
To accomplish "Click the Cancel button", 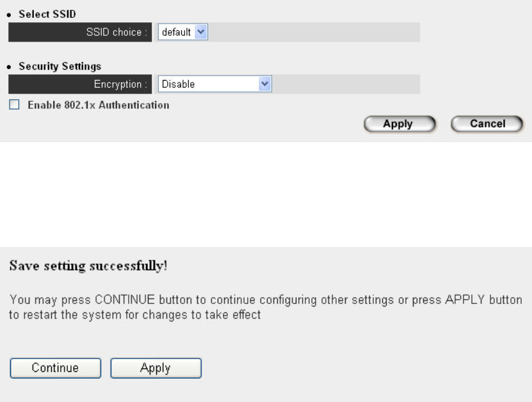I will 487,124.
